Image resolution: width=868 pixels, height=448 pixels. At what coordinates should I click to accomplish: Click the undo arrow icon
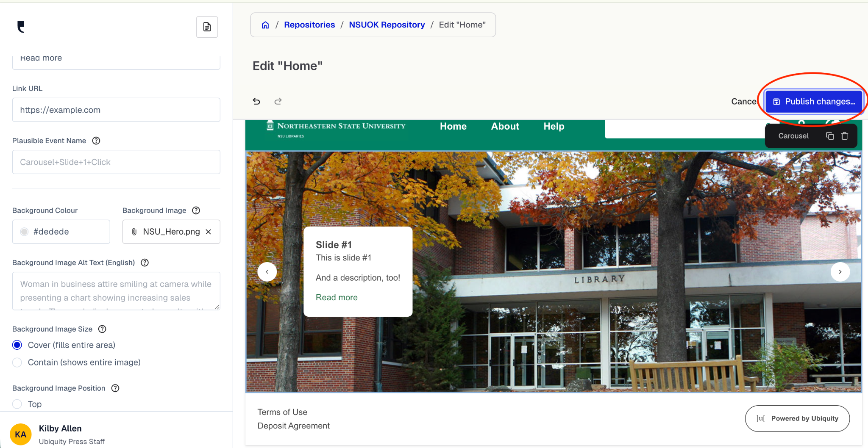pos(256,101)
